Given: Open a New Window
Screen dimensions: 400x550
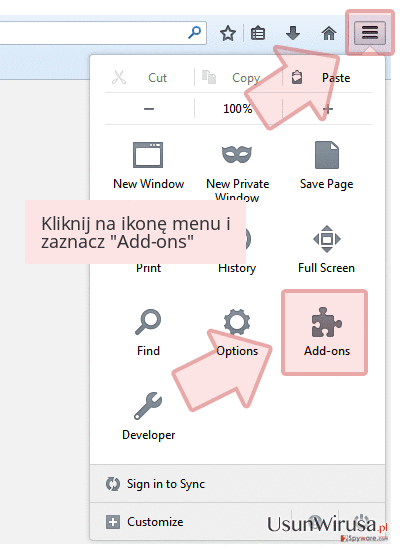Looking at the screenshot, I should pyautogui.click(x=148, y=166).
